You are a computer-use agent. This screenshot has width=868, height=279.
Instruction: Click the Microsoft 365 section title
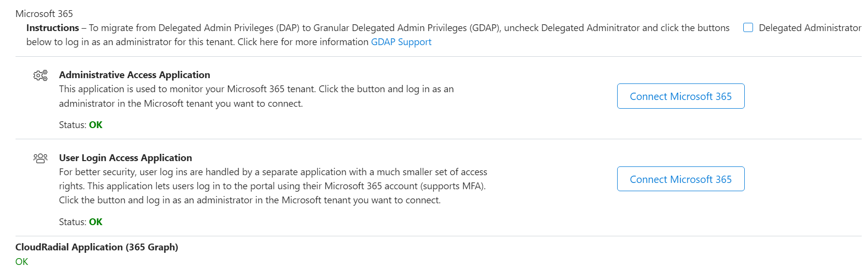44,14
